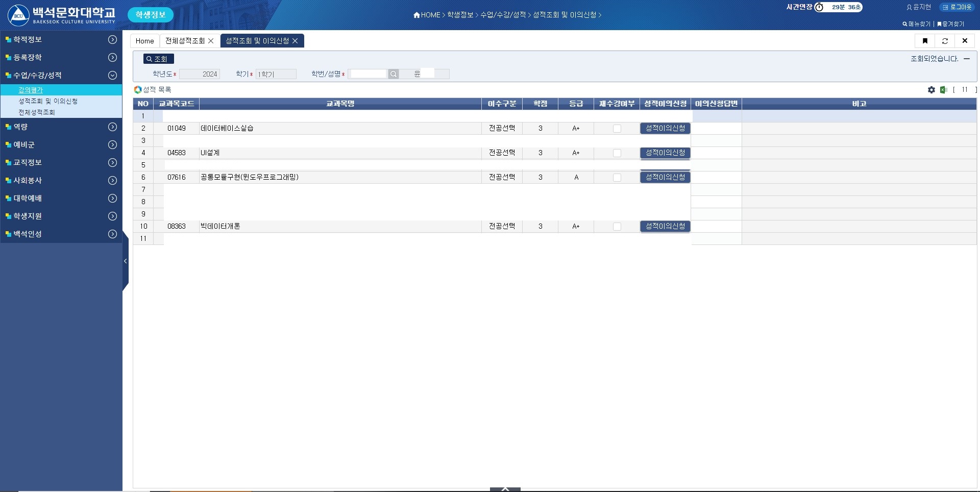This screenshot has width=980, height=492.
Task: Open grid settings with the gear icon
Action: click(932, 90)
